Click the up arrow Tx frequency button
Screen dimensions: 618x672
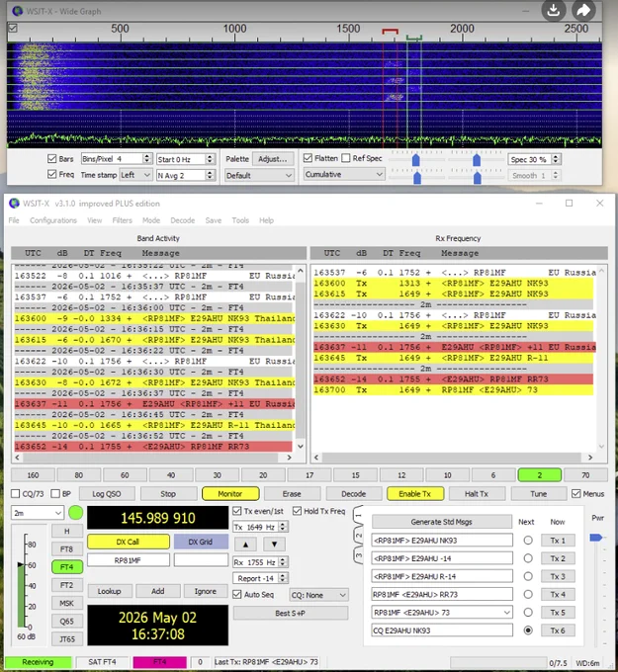(x=245, y=545)
